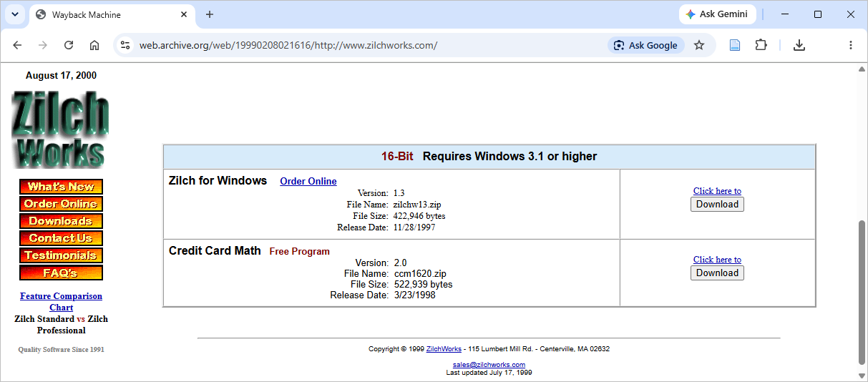The width and height of the screenshot is (868, 382).
Task: Open a new browser tab
Action: [x=210, y=14]
